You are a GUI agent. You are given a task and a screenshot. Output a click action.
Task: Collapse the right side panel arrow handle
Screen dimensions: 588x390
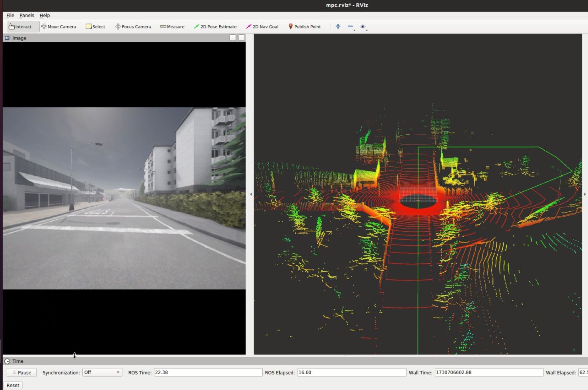585,194
